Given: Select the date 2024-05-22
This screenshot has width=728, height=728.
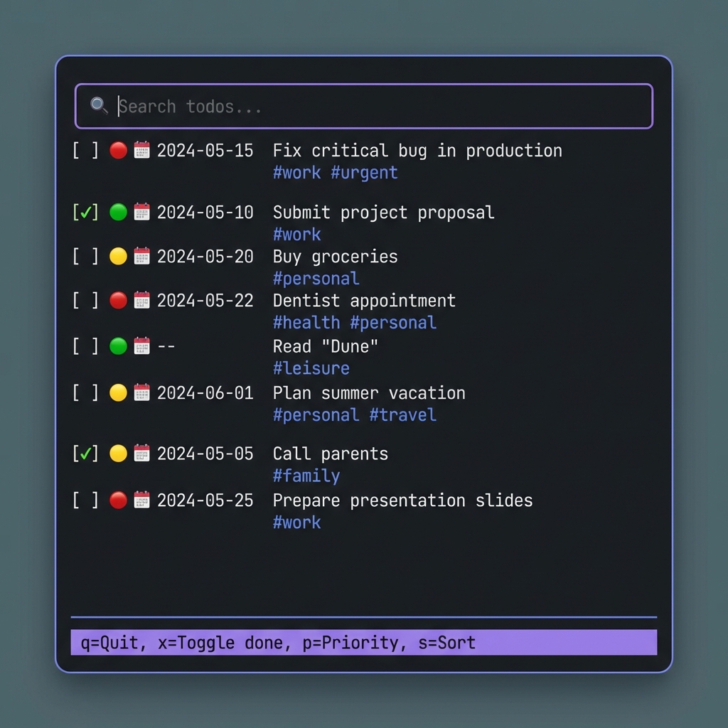Looking at the screenshot, I should [x=205, y=301].
